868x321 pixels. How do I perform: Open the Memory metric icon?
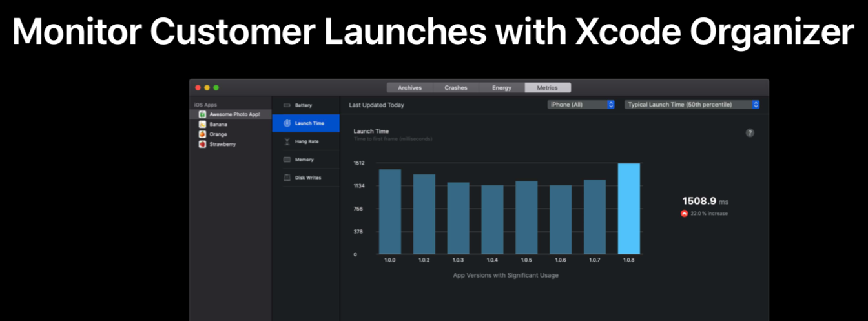pos(287,159)
